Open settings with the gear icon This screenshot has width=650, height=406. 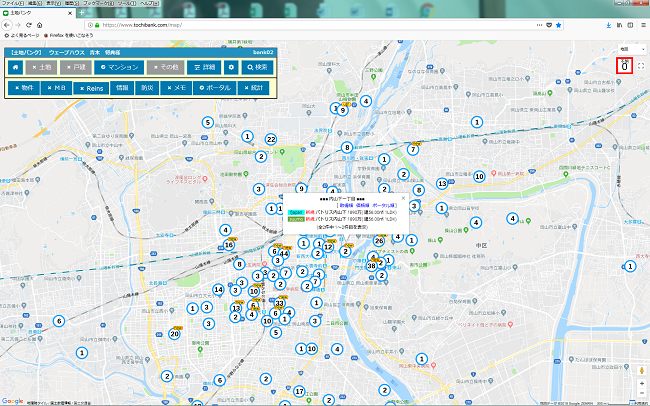click(x=231, y=67)
